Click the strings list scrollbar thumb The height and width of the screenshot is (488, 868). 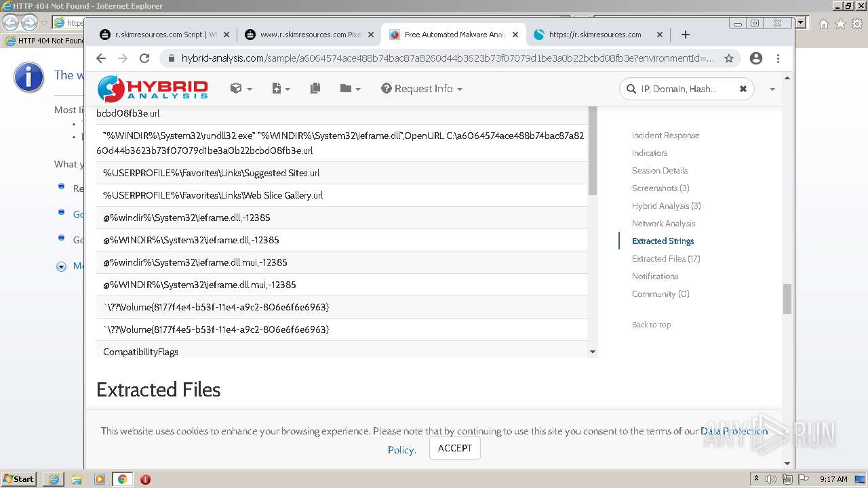(x=593, y=150)
